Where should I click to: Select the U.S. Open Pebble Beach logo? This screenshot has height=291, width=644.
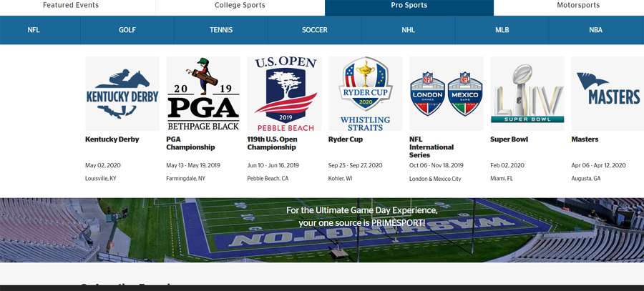[x=284, y=94]
